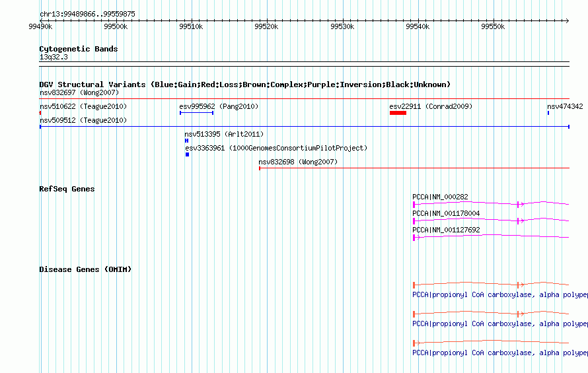Select the red nsv832698 loss line

(x=414, y=168)
